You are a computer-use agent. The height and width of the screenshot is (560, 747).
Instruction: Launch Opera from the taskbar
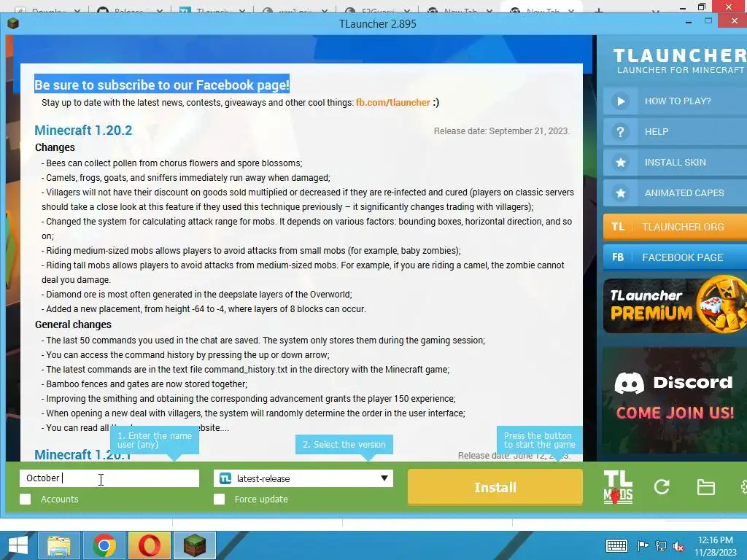coord(149,545)
